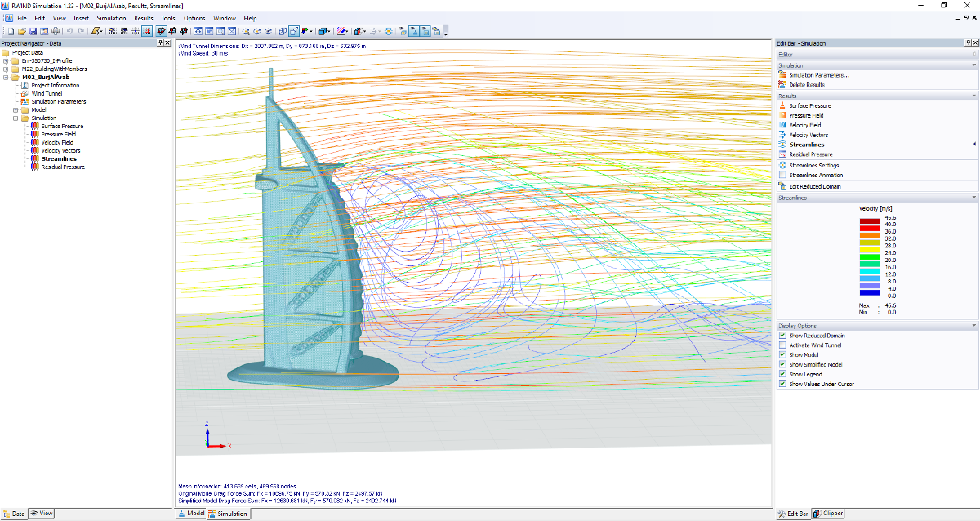Click Delete Results label in Edit Bar

[x=807, y=85]
